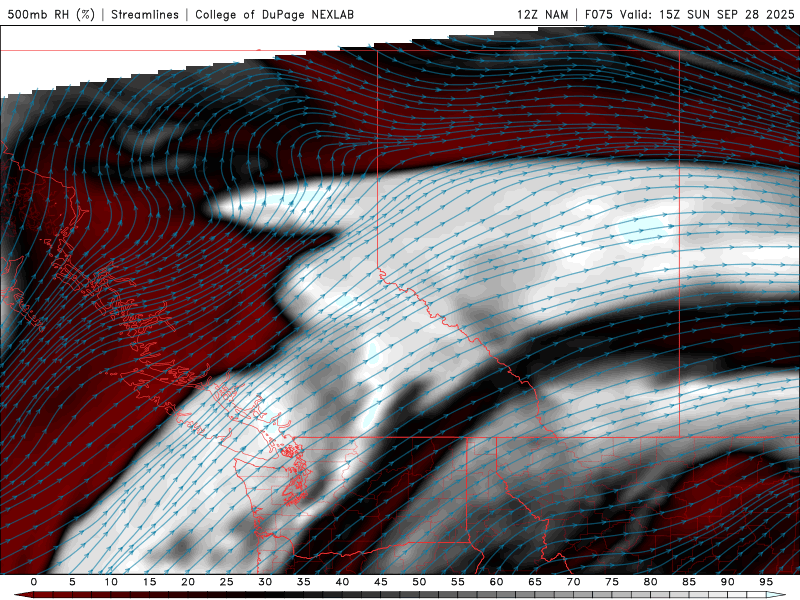The width and height of the screenshot is (800, 600).
Task: Click the "12Z NAM" model run label
Action: (542, 14)
